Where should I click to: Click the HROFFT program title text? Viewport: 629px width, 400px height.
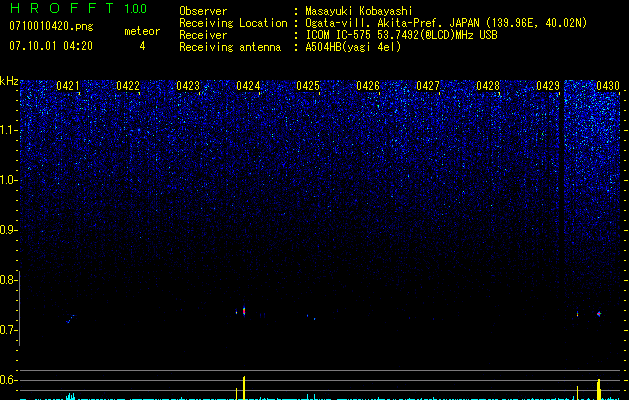coord(62,8)
